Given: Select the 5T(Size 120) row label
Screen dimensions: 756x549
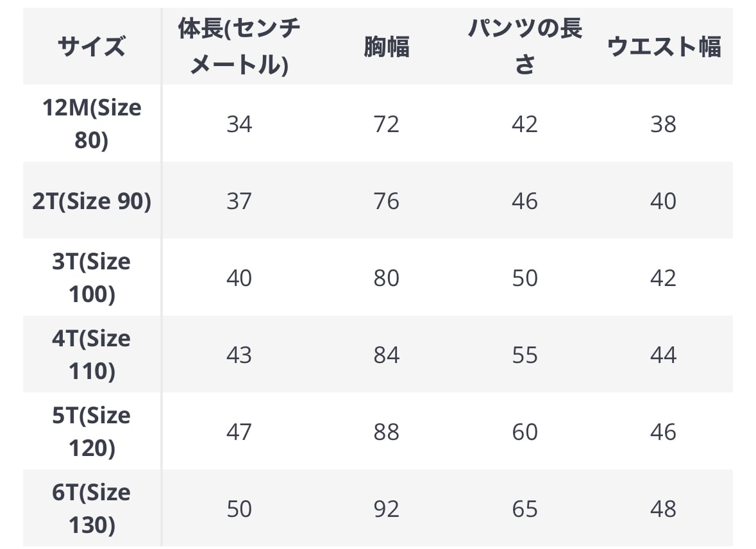Looking at the screenshot, I should pos(92,432).
